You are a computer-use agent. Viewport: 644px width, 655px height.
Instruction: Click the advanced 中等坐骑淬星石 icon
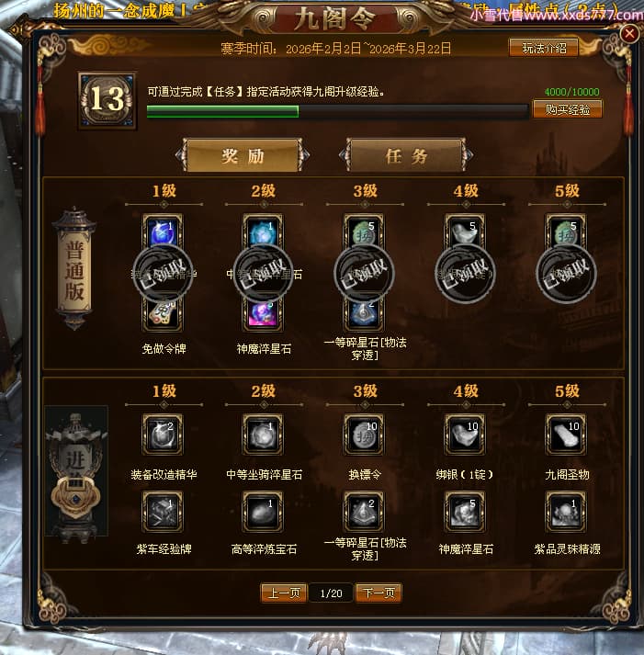pos(263,434)
